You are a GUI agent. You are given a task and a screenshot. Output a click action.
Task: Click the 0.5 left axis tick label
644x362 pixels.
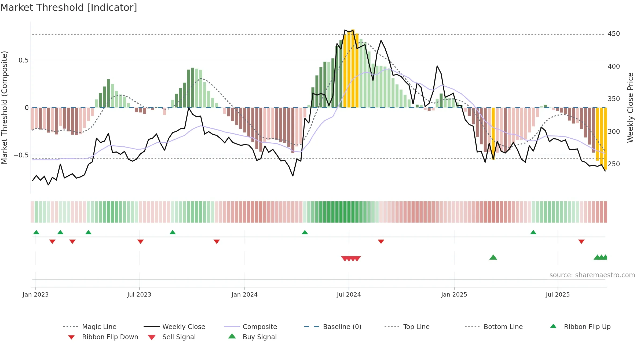pos(23,60)
